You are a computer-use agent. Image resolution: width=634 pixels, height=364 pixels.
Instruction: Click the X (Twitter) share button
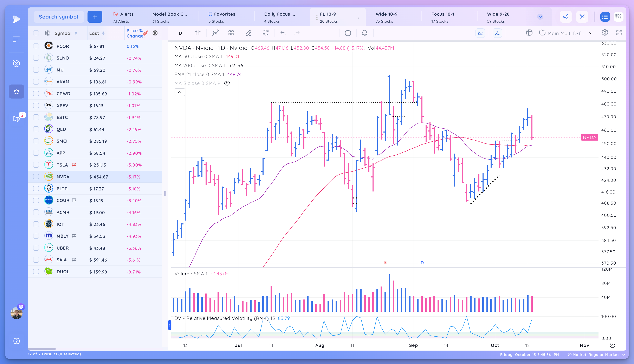tap(582, 17)
